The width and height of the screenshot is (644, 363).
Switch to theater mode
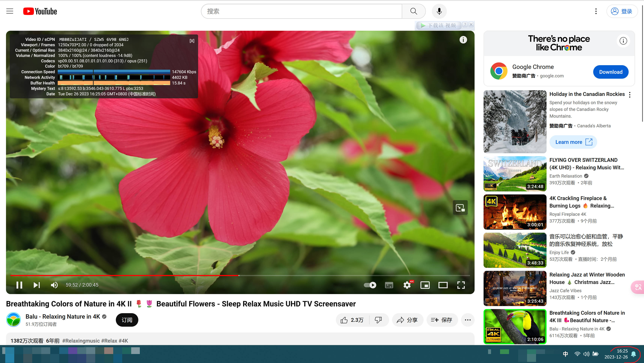coord(443,285)
